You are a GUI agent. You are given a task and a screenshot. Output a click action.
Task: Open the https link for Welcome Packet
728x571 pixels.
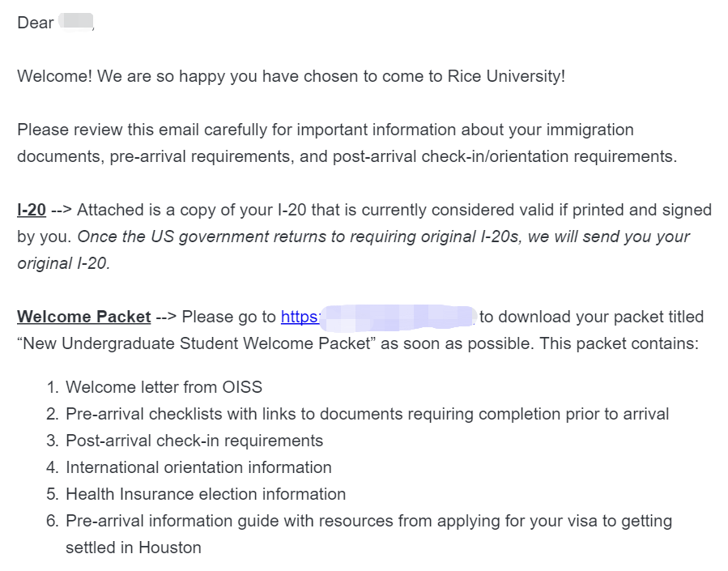300,317
